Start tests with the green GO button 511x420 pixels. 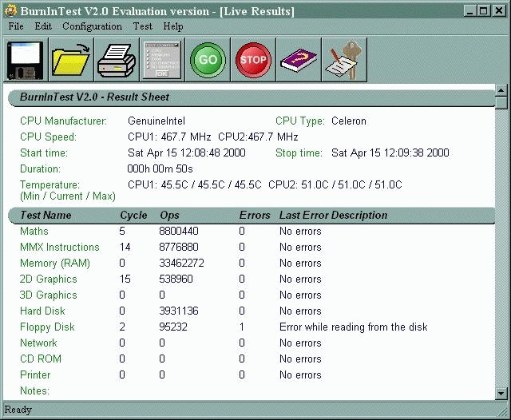coord(208,60)
